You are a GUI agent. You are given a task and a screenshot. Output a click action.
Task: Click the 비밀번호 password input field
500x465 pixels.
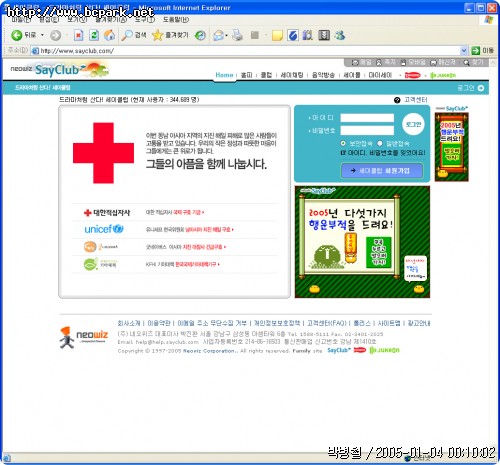tap(367, 130)
